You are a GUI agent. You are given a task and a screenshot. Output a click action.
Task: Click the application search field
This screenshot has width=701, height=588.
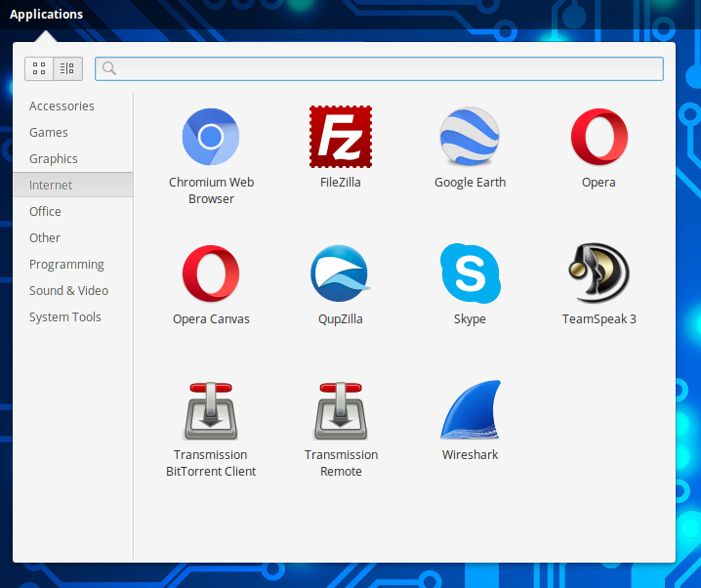pos(379,68)
